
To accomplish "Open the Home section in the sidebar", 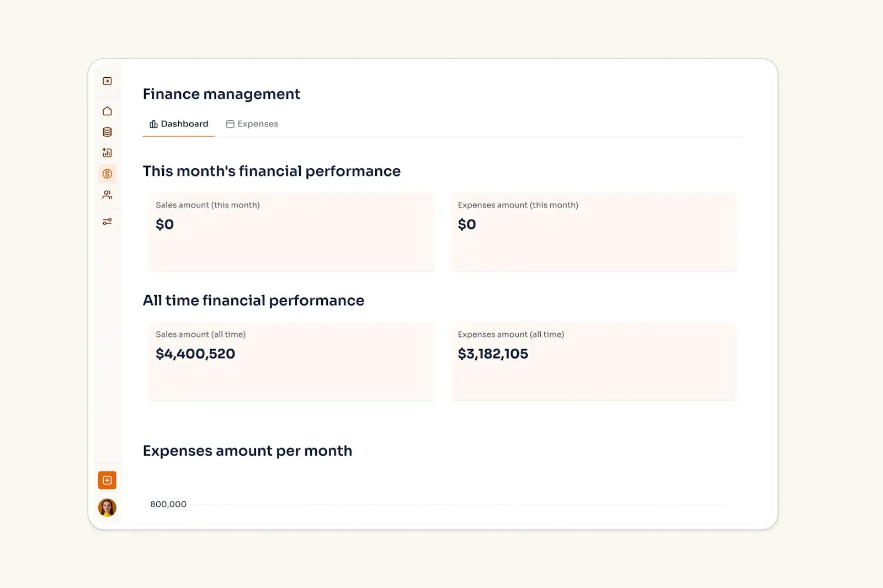I will [107, 110].
